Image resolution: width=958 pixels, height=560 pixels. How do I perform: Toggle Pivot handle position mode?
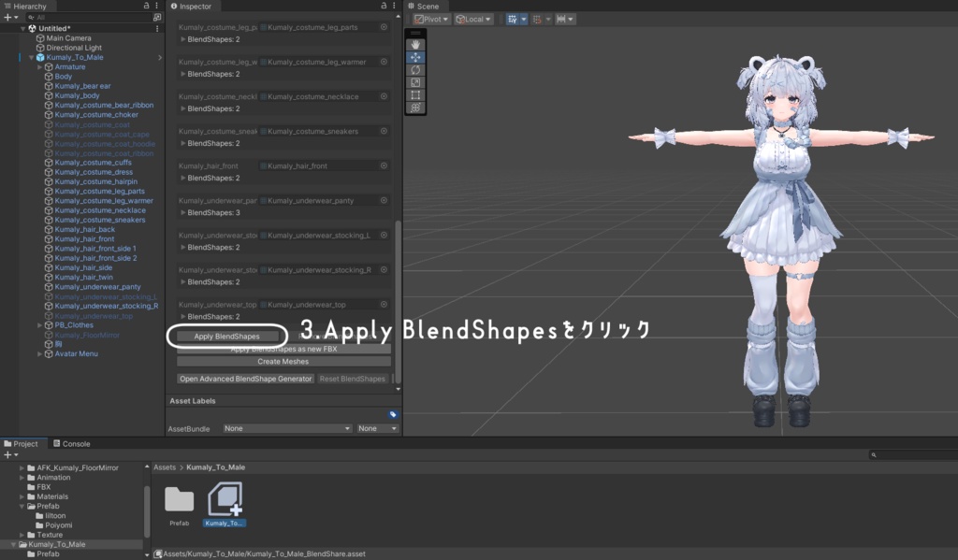(x=432, y=19)
